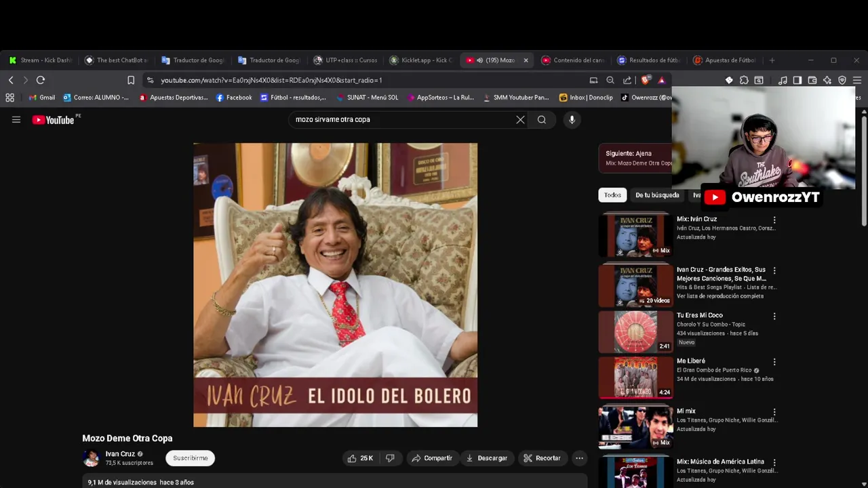Open options for Me Liberé video
Image resolution: width=868 pixels, height=488 pixels.
pos(774,362)
